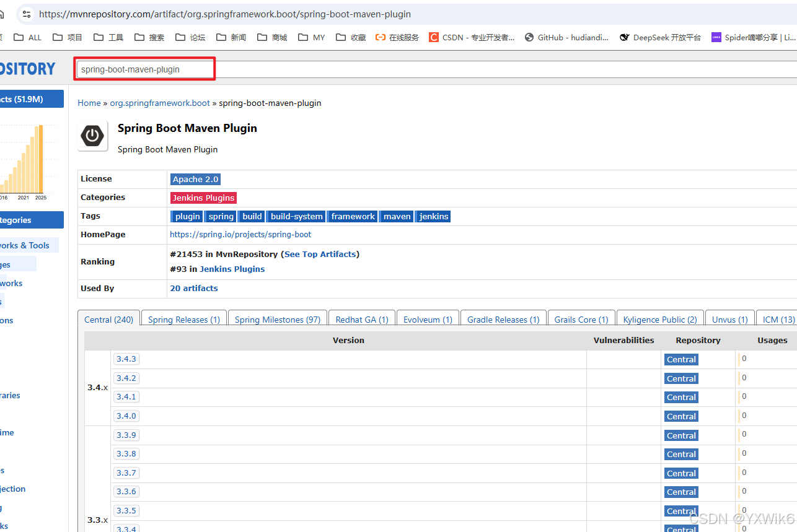Screen dimensions: 797x532
Task: Select the framework tag
Action: click(352, 216)
